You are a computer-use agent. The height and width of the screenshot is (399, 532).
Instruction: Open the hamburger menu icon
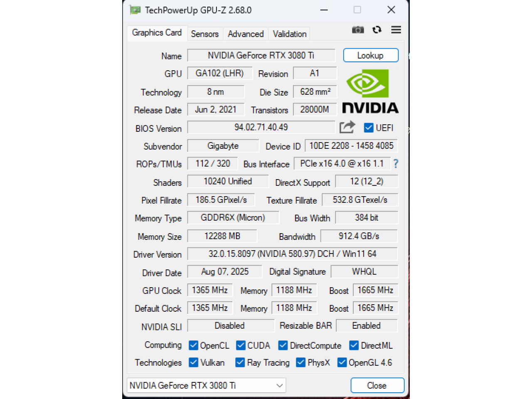[x=396, y=30]
